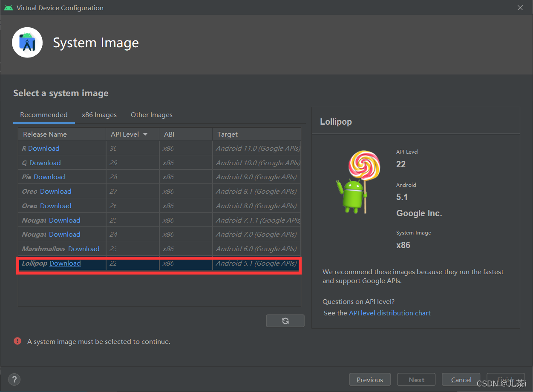Switch to the Other Images tab

coord(152,115)
